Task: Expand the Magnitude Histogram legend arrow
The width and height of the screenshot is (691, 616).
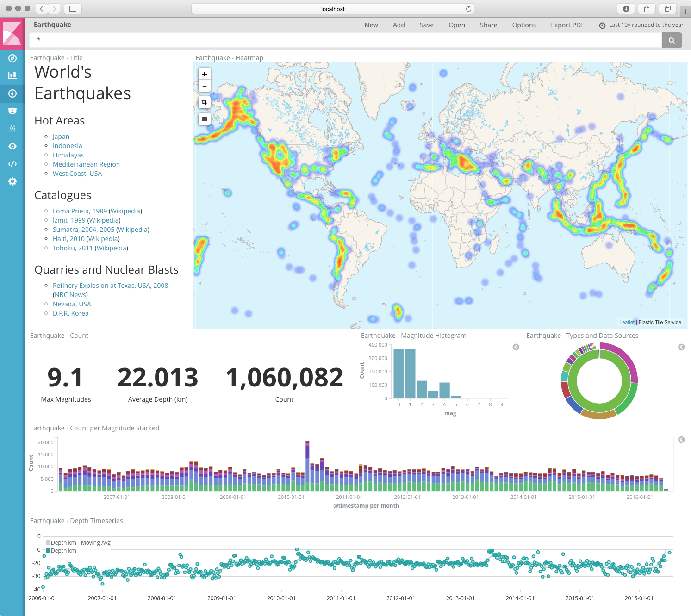Action: click(516, 347)
